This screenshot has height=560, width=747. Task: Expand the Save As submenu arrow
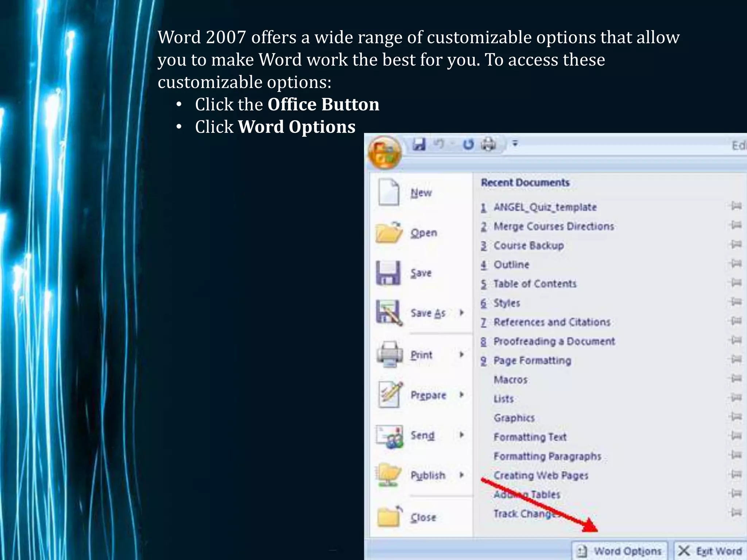coord(461,313)
